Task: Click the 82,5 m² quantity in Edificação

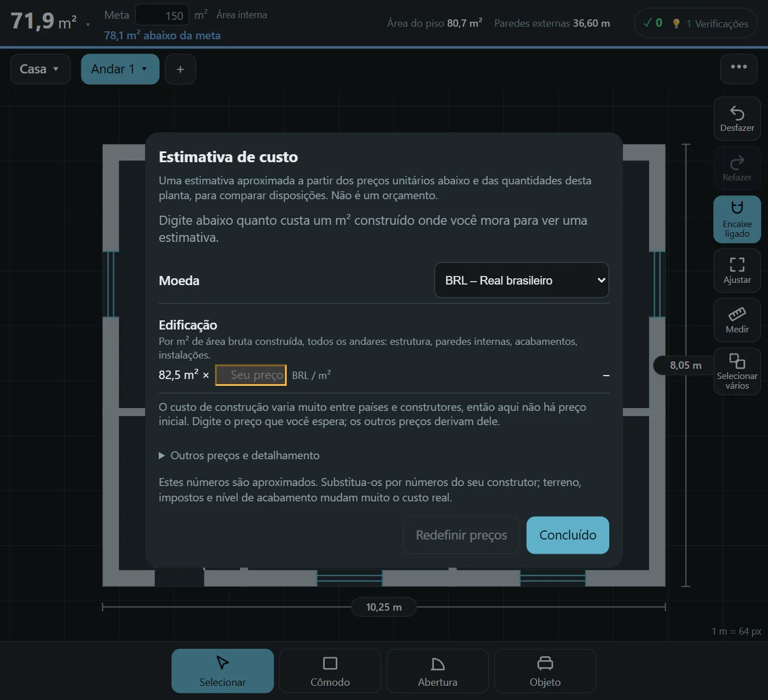Action: pos(179,375)
